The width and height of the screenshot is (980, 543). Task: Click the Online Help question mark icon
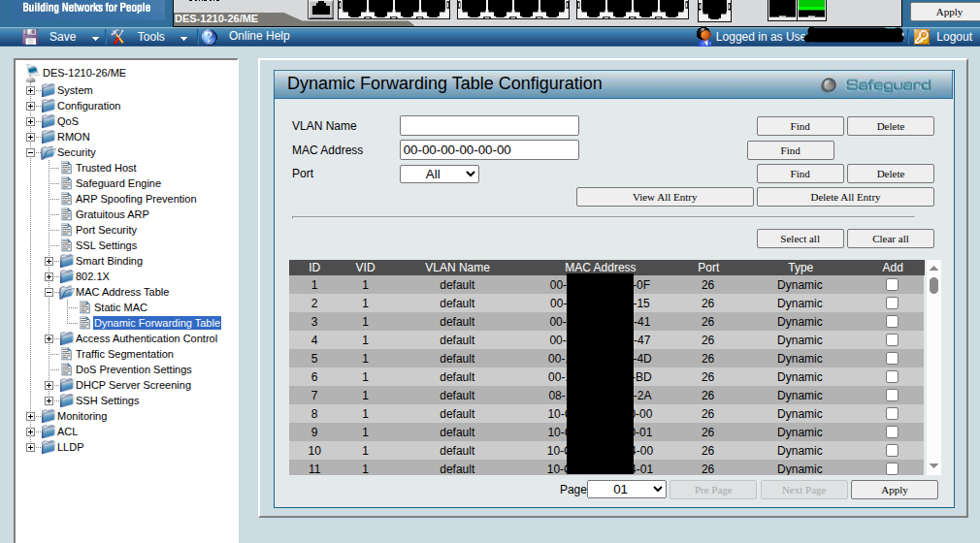click(208, 37)
